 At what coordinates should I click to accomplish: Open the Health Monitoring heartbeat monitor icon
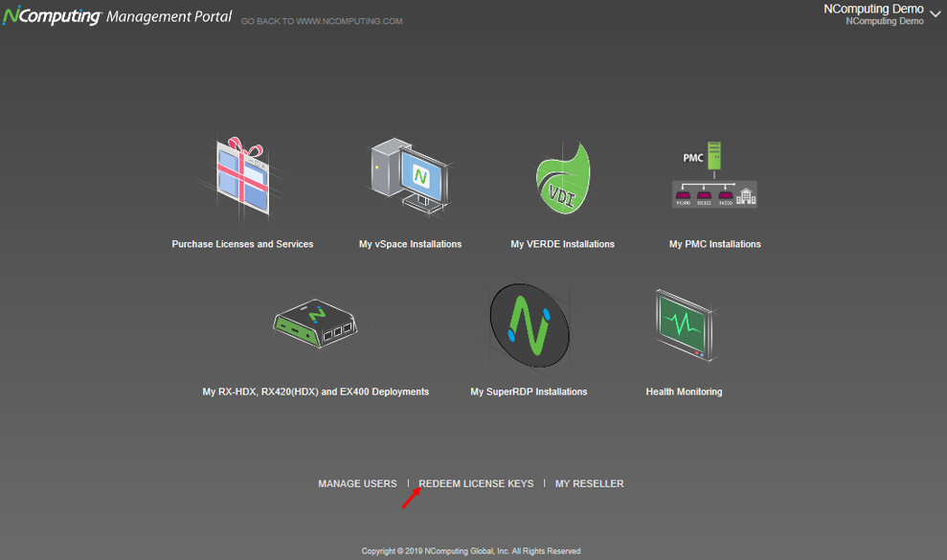pyautogui.click(x=684, y=325)
